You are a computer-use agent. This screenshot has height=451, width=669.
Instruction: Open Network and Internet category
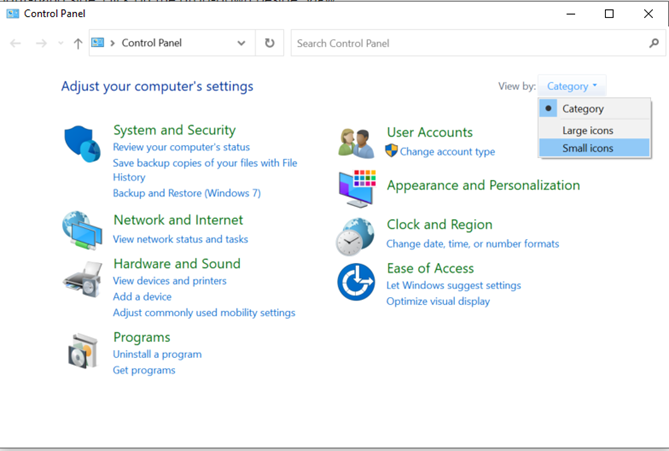178,220
